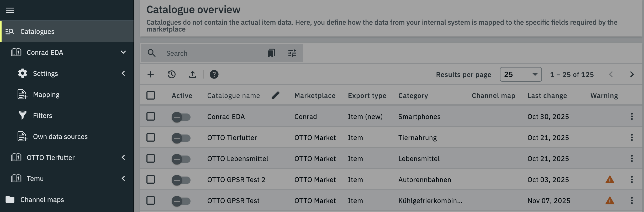Tick the checkbox for OTTO GPSR Test row

[x=151, y=200]
